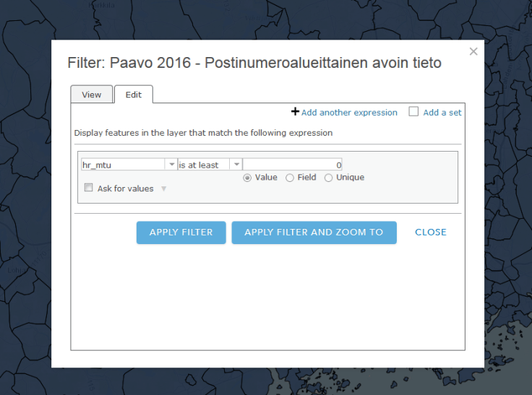This screenshot has height=395, width=532.
Task: Click the hr_mtu field name box
Action: tap(123, 165)
